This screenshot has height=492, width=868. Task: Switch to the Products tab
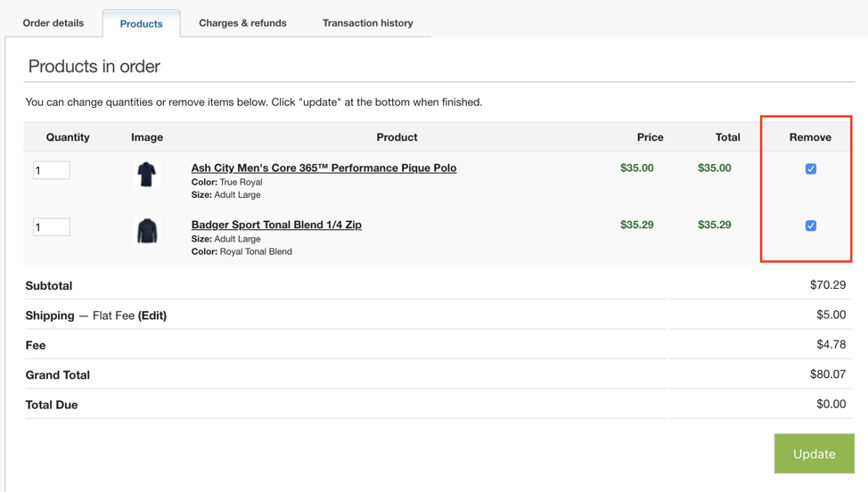coord(141,24)
